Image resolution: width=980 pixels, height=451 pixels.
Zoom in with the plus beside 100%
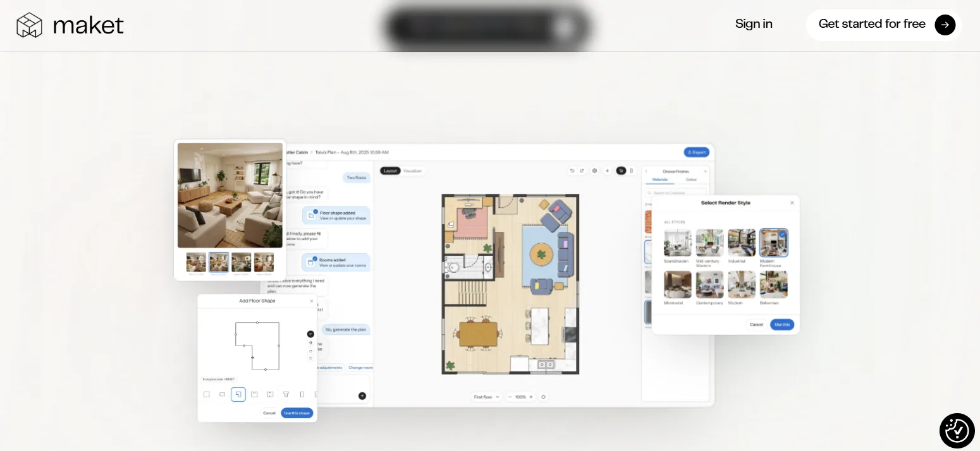[531, 397]
